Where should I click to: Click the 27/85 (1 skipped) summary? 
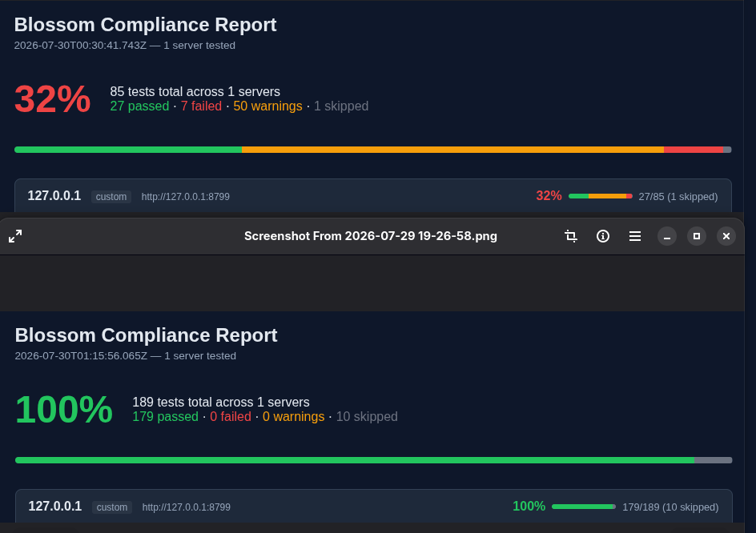[678, 197]
